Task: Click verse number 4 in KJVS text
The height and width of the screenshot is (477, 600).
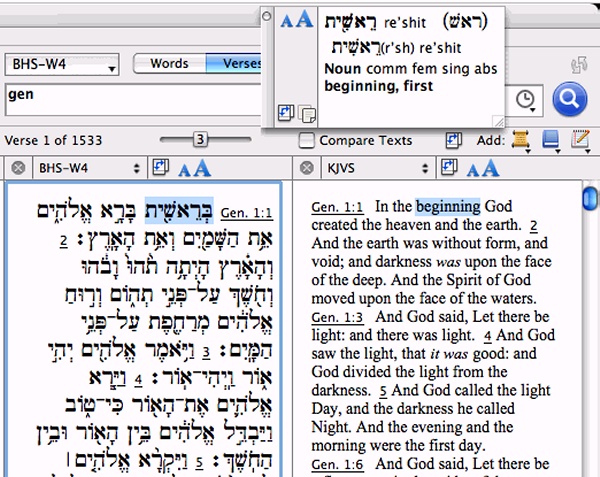Action: click(x=487, y=337)
